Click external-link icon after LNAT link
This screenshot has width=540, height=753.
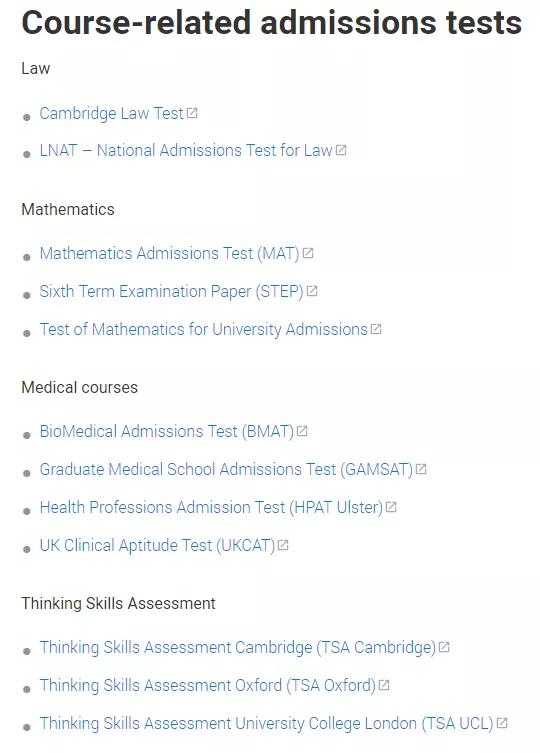(341, 150)
